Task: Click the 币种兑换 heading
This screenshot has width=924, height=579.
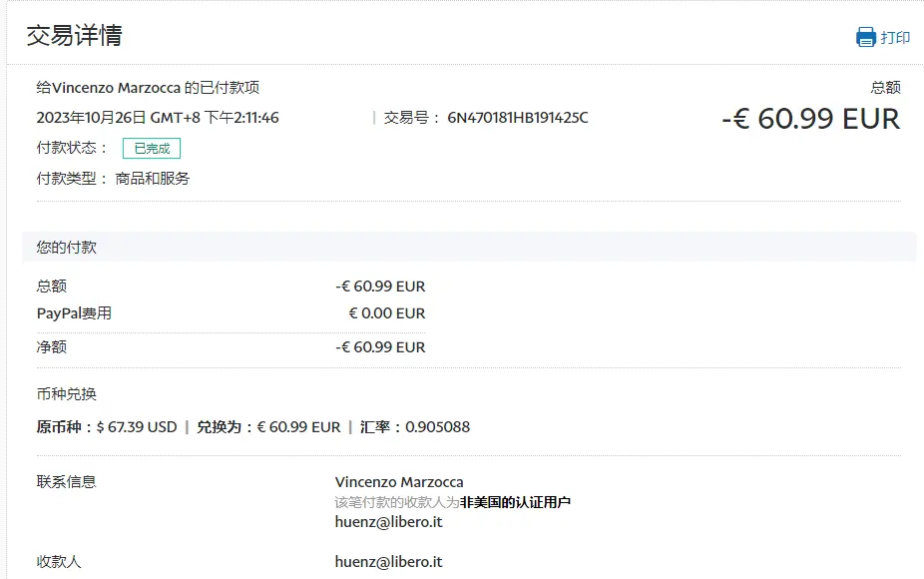Action: [x=67, y=394]
